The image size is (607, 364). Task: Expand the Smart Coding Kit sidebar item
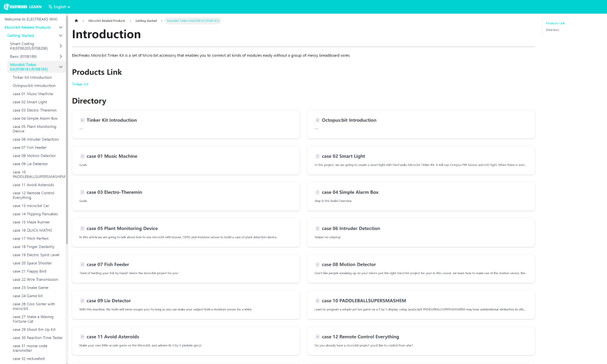coord(61,46)
